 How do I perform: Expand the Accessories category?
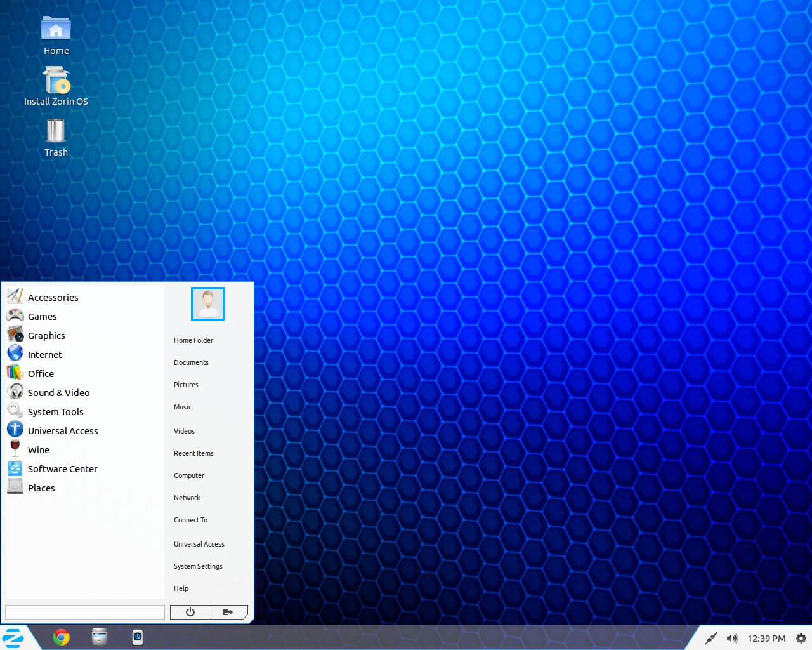coord(53,298)
